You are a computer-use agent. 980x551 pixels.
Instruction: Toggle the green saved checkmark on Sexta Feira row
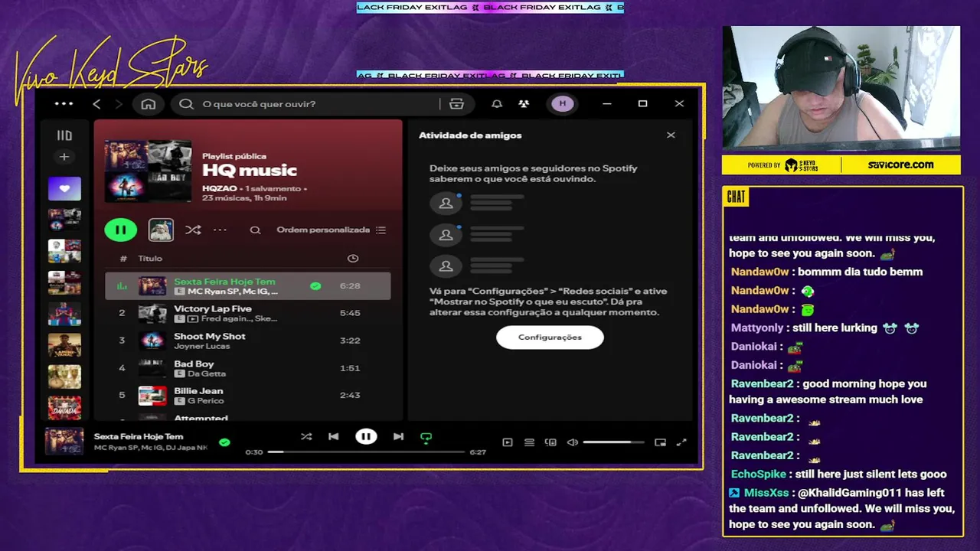[315, 285]
